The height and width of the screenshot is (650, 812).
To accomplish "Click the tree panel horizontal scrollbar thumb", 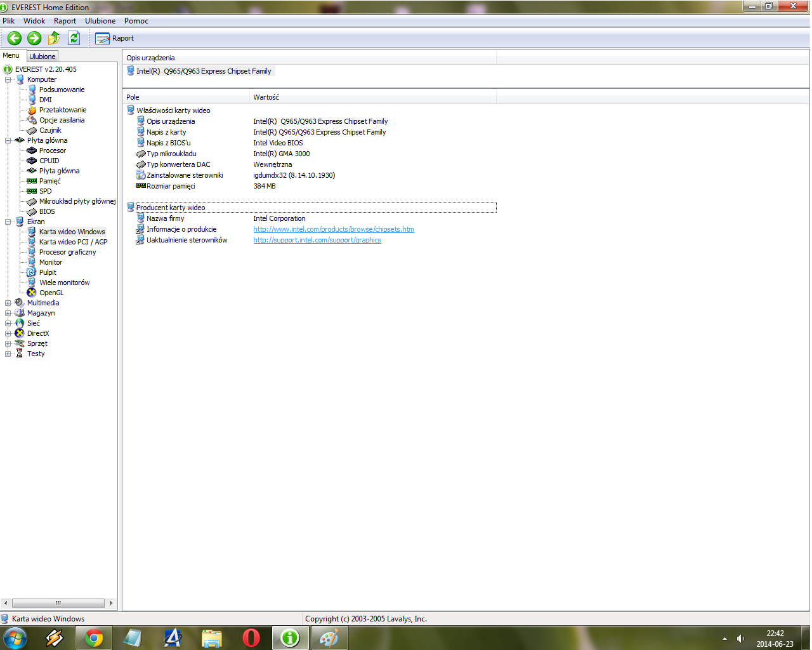I will point(58,603).
